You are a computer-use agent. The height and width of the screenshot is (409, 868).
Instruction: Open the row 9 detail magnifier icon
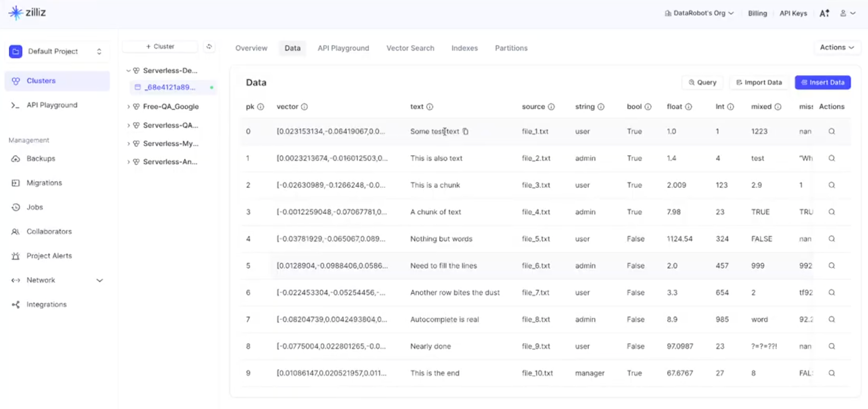[832, 373]
